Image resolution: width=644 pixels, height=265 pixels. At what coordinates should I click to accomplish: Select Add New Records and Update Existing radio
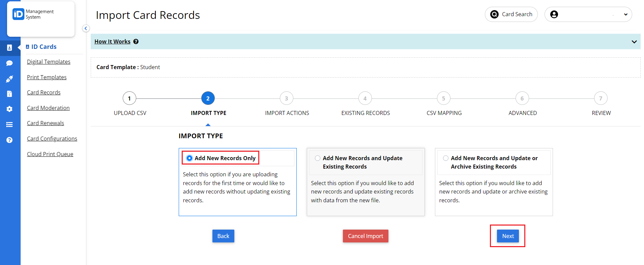[318, 158]
